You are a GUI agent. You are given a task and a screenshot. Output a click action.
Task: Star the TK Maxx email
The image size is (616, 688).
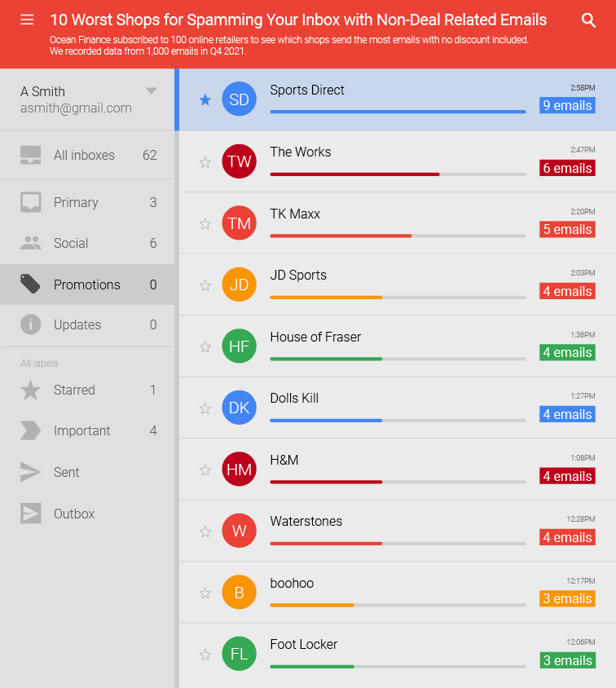tap(205, 224)
